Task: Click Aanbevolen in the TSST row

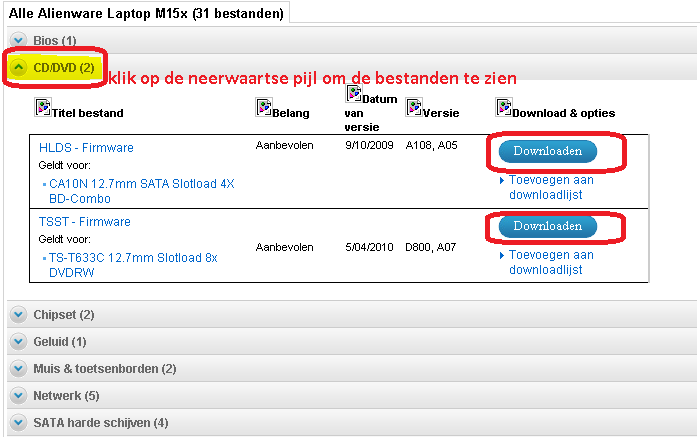Action: point(284,247)
